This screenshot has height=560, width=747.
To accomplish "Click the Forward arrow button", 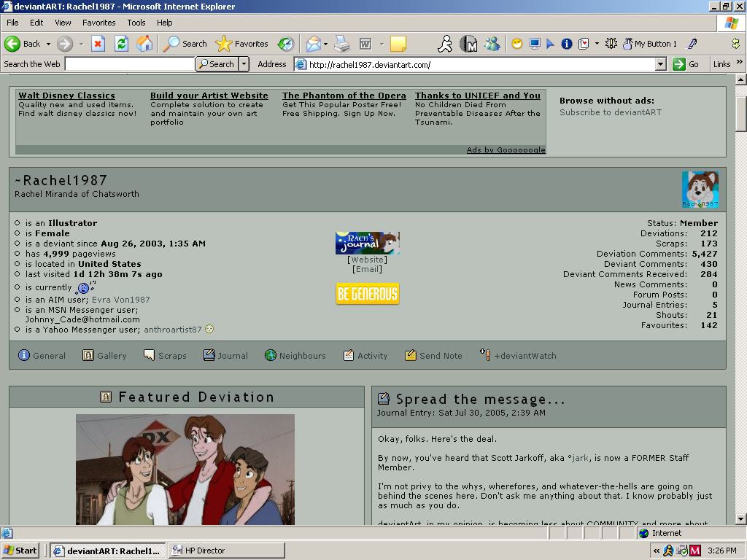I will [65, 44].
